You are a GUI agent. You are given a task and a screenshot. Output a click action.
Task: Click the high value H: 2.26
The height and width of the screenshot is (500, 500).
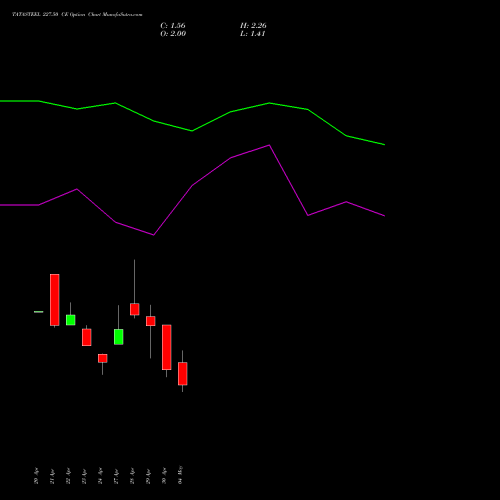253,26
